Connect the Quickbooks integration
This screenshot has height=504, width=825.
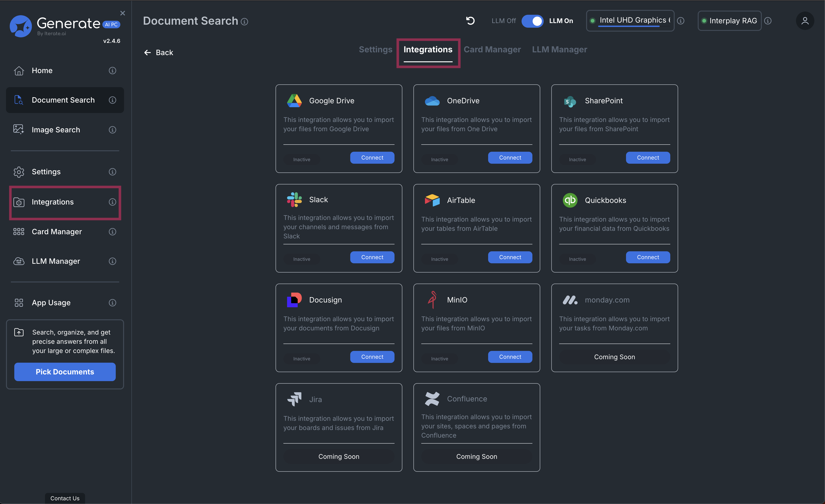click(648, 257)
